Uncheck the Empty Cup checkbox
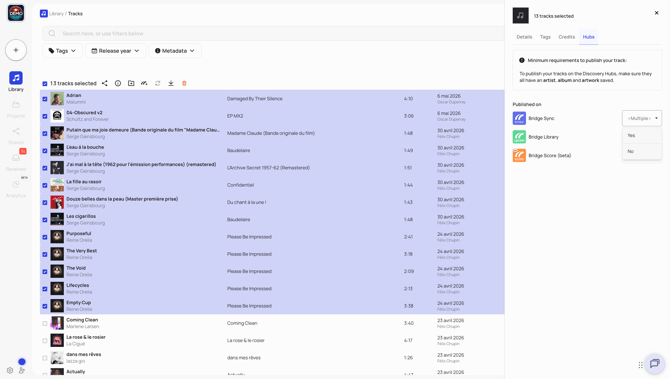 point(44,306)
